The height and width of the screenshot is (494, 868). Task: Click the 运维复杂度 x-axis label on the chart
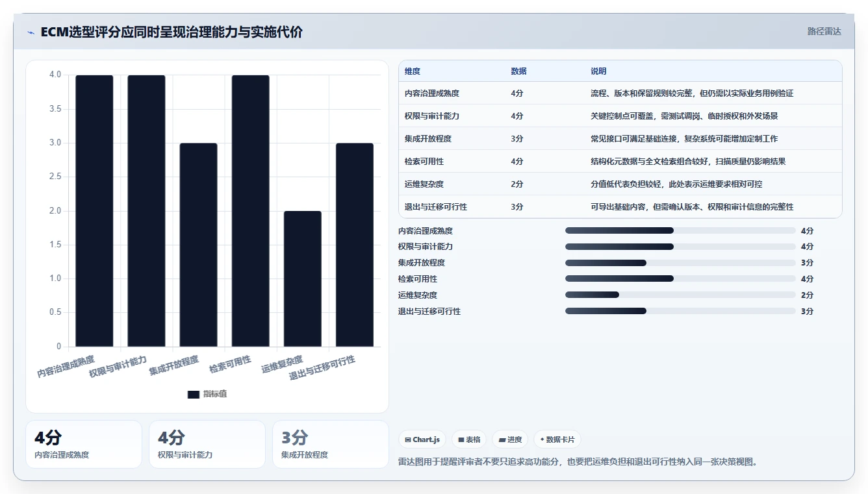click(283, 365)
